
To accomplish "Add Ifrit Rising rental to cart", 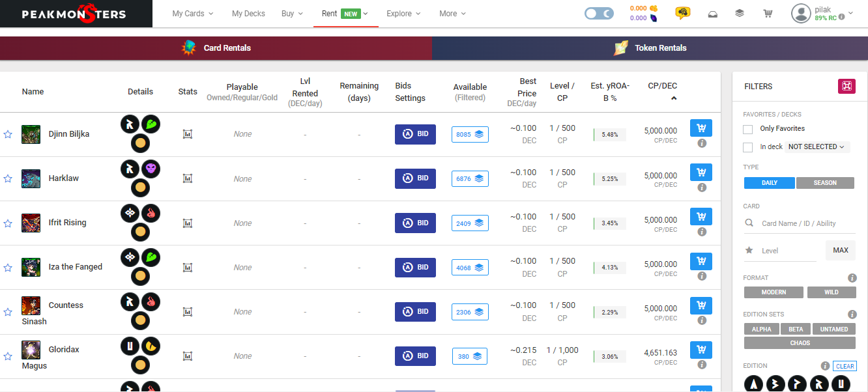I will coord(701,217).
